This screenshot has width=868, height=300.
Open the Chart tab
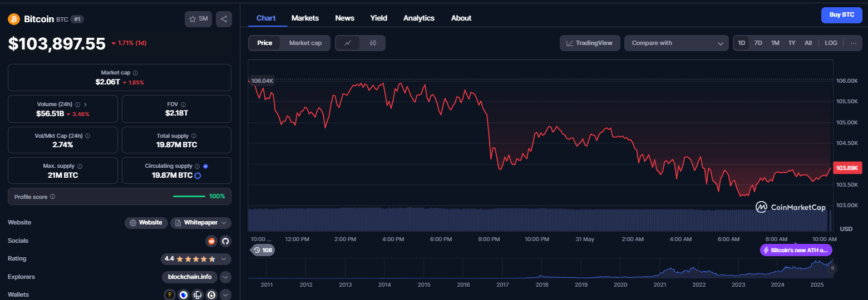(266, 18)
